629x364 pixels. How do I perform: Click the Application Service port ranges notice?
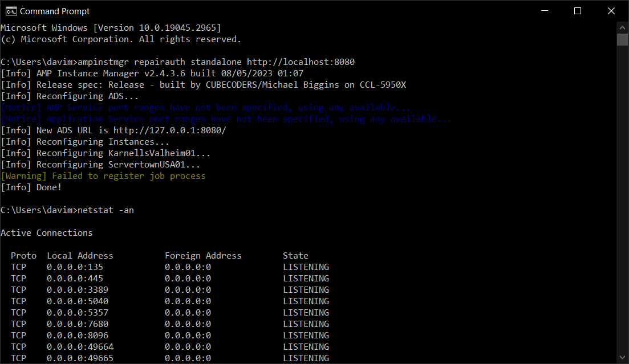pyautogui.click(x=226, y=119)
